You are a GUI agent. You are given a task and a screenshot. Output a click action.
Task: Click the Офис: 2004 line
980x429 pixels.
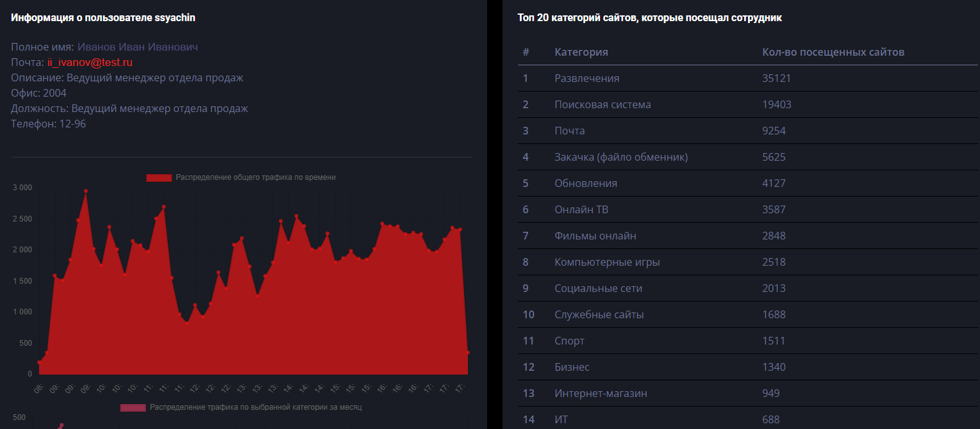[x=38, y=93]
